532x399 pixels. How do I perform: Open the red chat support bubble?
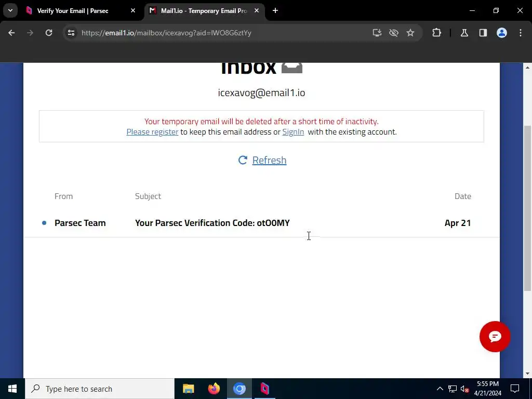click(x=495, y=337)
